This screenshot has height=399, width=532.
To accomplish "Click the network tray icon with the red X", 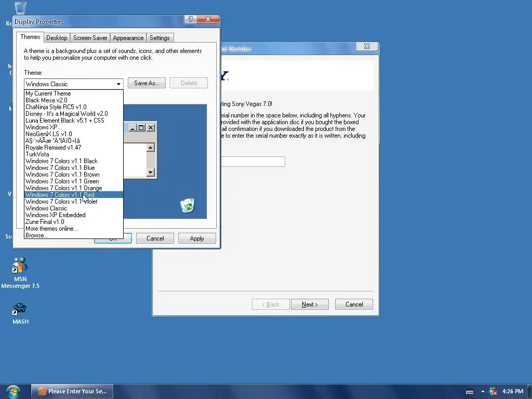I will tap(493, 392).
